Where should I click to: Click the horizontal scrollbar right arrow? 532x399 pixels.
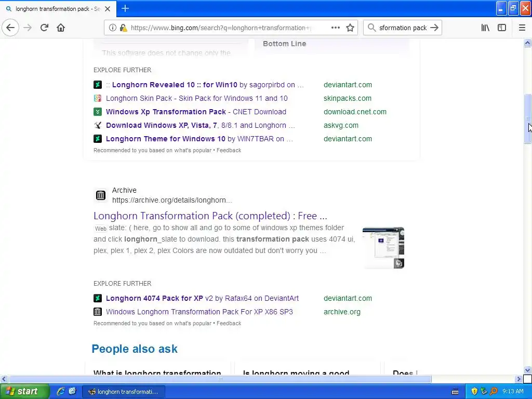coord(518,379)
